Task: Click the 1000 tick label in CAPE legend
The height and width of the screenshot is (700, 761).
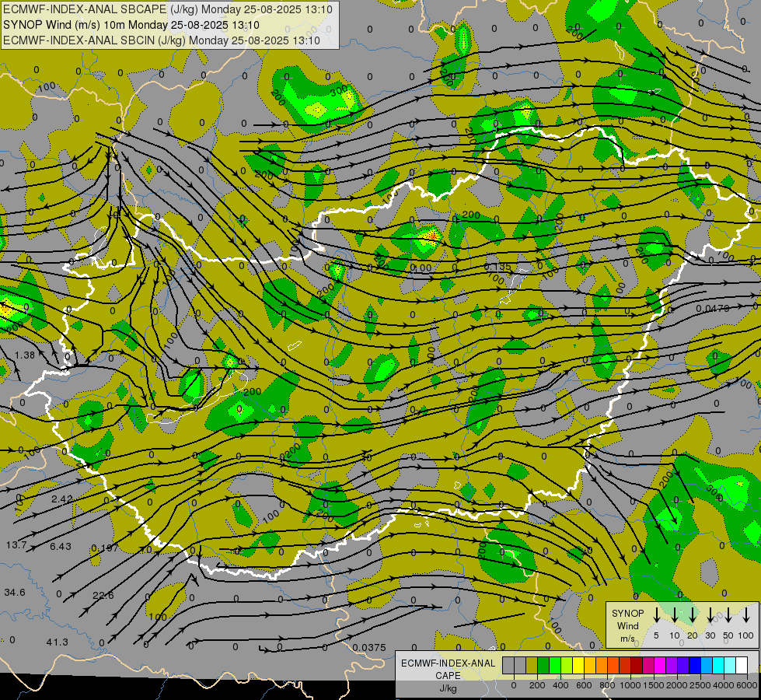Action: [630, 685]
